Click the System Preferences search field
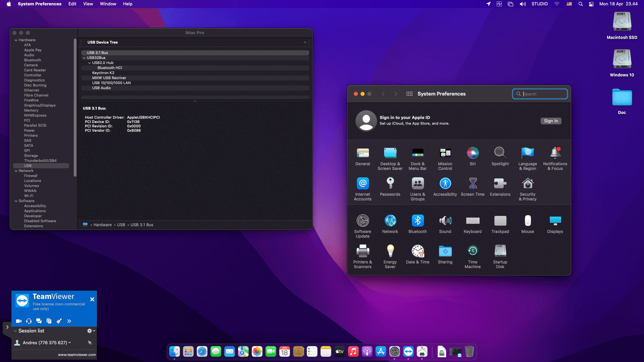This screenshot has height=362, width=644. (543, 94)
